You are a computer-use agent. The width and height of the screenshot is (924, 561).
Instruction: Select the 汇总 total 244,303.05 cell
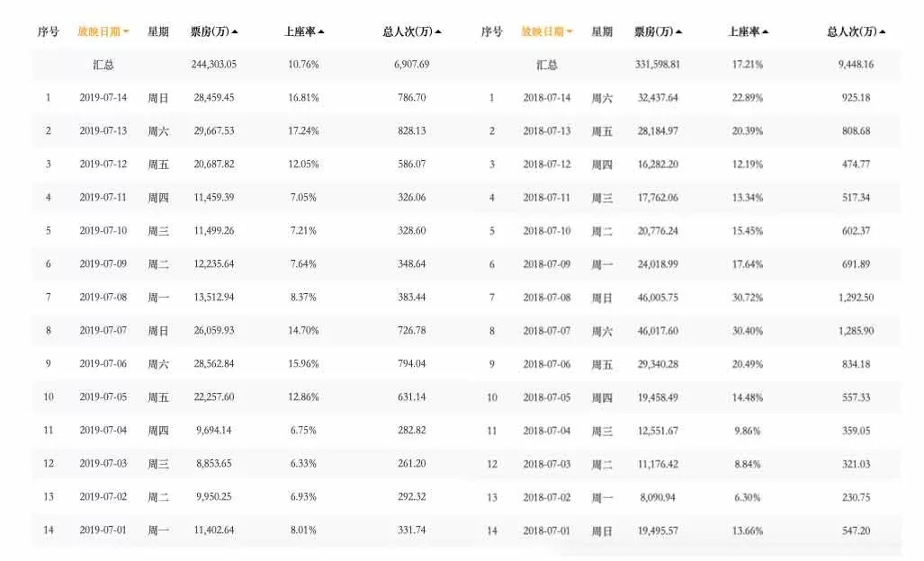(x=214, y=64)
